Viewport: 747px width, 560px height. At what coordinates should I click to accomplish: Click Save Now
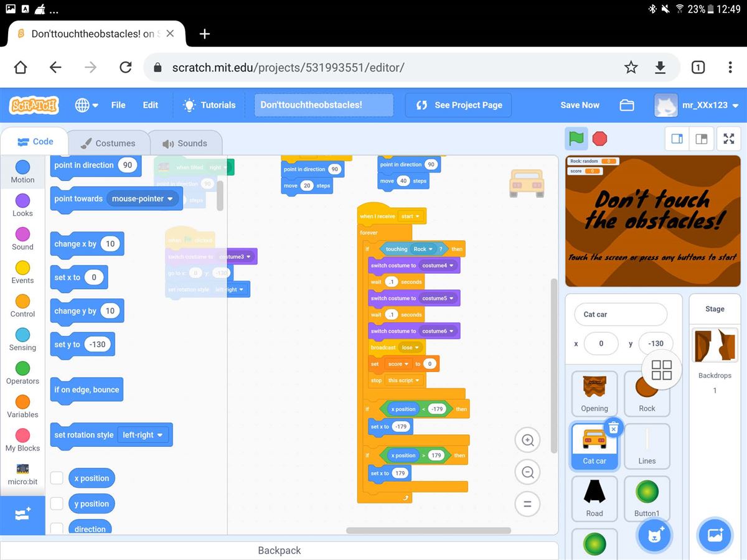pyautogui.click(x=580, y=105)
